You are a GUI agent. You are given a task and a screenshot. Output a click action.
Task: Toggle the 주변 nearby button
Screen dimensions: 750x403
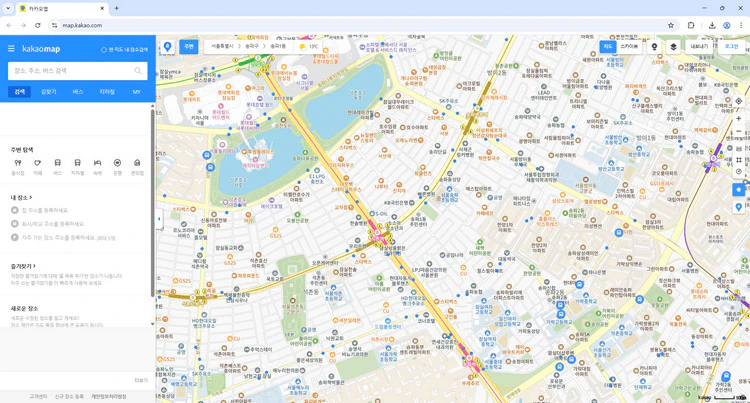coord(188,47)
